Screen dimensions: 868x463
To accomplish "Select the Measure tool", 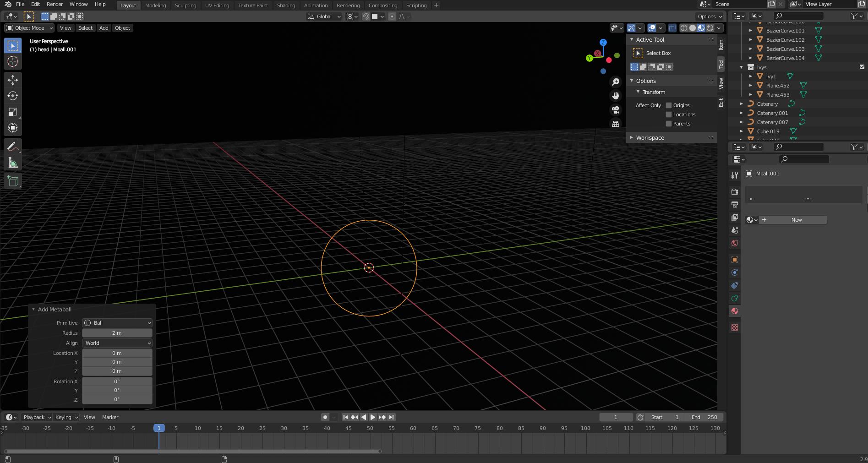I will point(13,163).
